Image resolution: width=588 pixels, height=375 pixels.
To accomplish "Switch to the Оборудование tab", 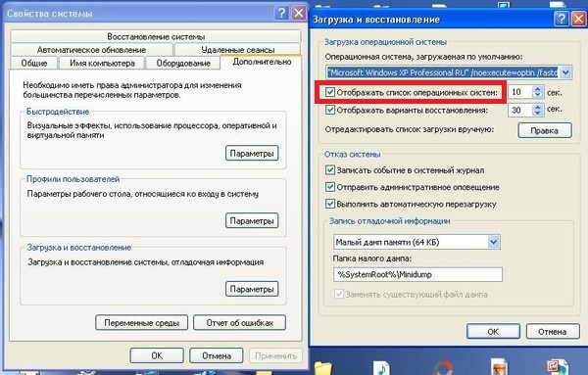I will [x=183, y=63].
